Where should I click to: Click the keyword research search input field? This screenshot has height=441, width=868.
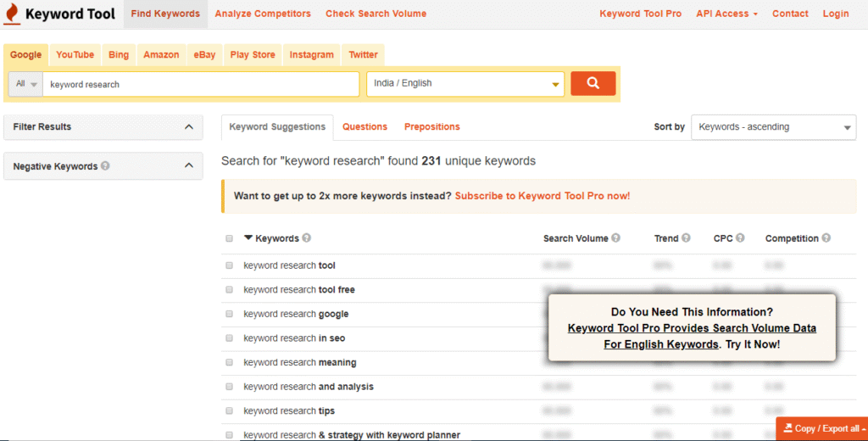pos(201,84)
